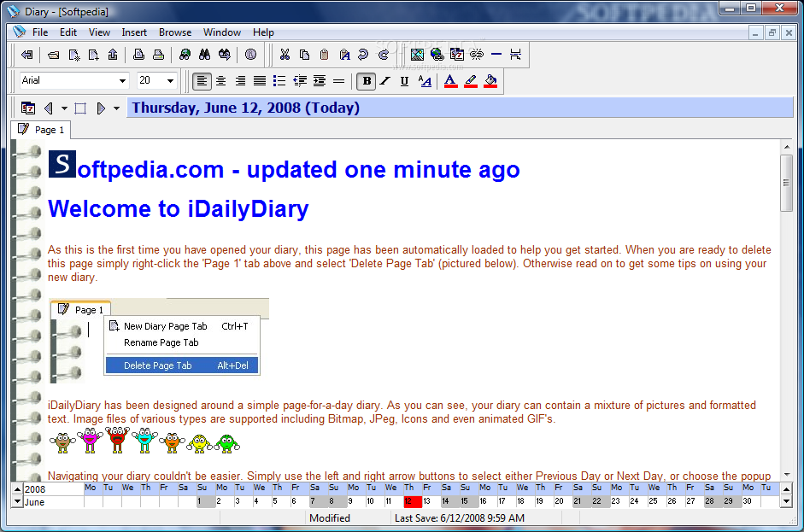Go to previous day with left arrow
This screenshot has width=804, height=532.
(x=49, y=108)
